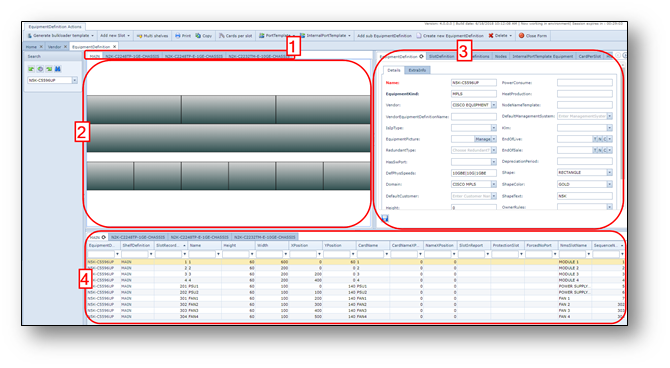Viewport: 670px width, 368px height.
Task: Open the Vendor dropdown
Action: click(494, 105)
